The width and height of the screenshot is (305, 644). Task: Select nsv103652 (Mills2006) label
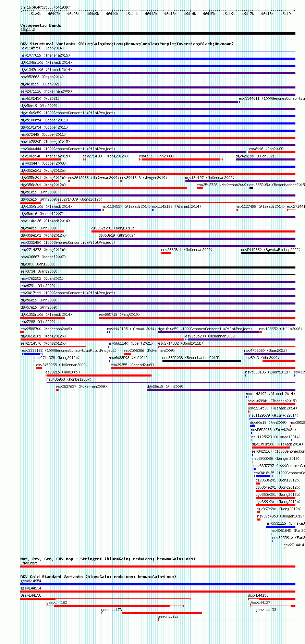point(281,329)
